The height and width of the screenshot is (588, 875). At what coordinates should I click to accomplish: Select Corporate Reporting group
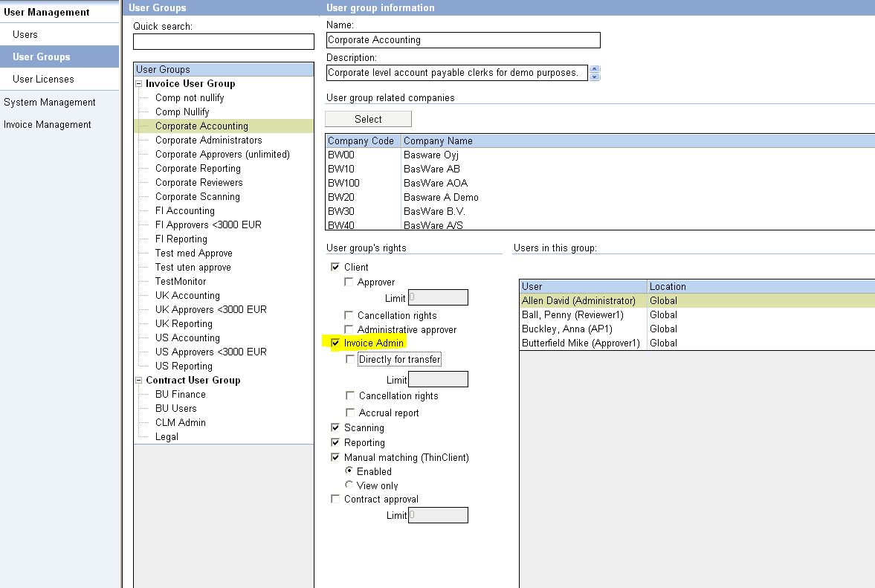(198, 169)
